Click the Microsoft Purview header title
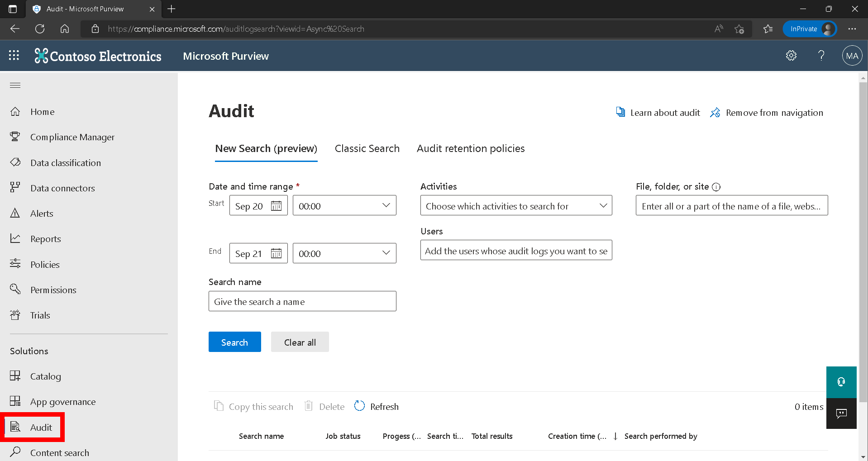 pyautogui.click(x=226, y=56)
